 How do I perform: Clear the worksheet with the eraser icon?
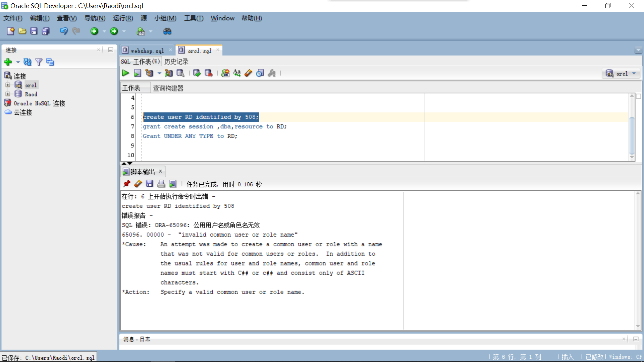pos(248,73)
